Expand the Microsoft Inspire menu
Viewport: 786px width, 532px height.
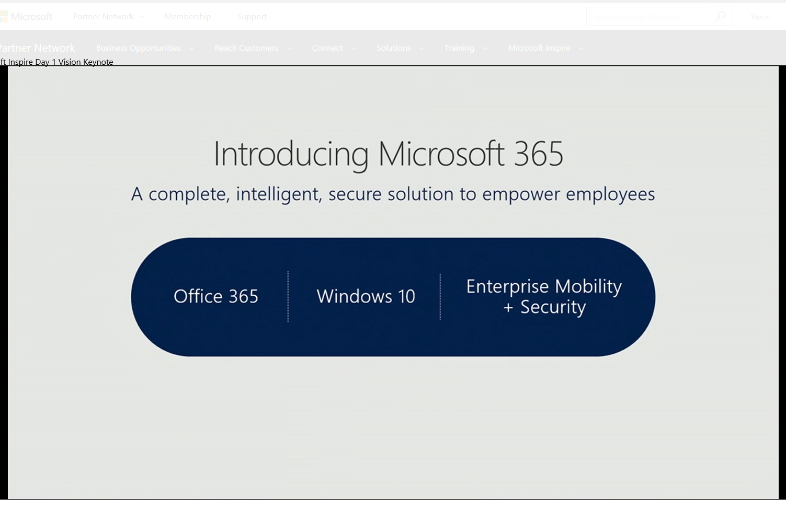(545, 48)
